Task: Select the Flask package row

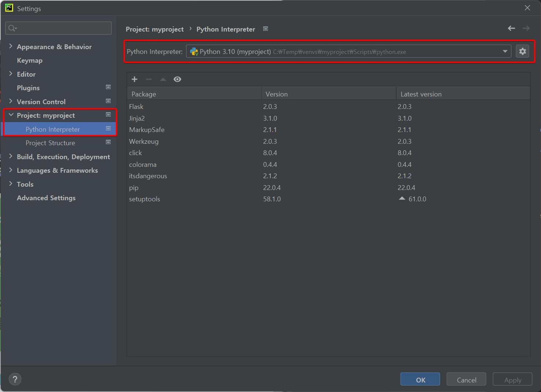Action: [328, 107]
